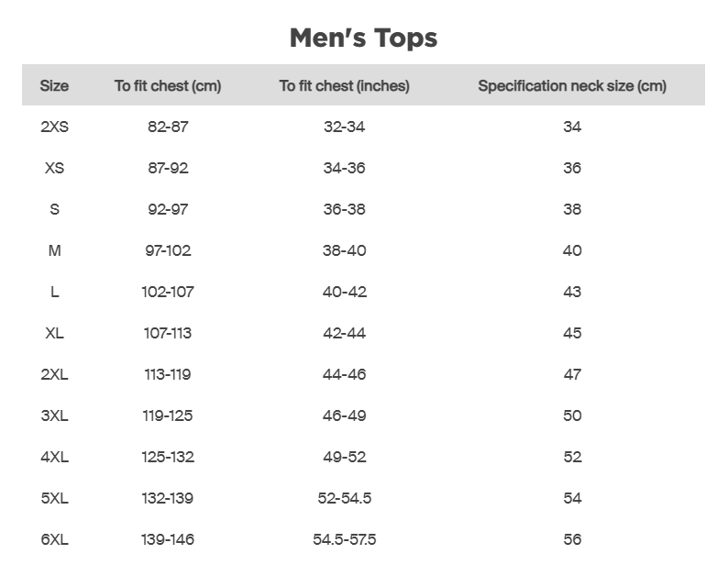Select the 5XL size label
The height and width of the screenshot is (587, 728).
click(54, 498)
